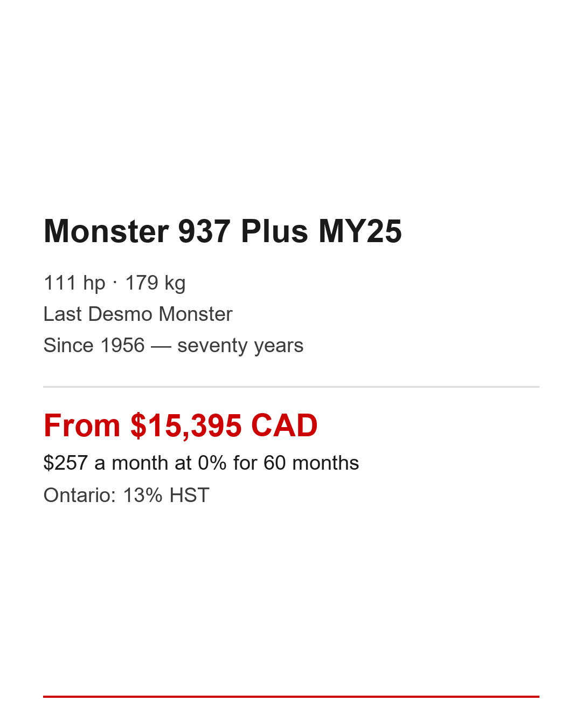582x728 pixels.
Task: Click the red bottom border line
Action: tap(291, 697)
